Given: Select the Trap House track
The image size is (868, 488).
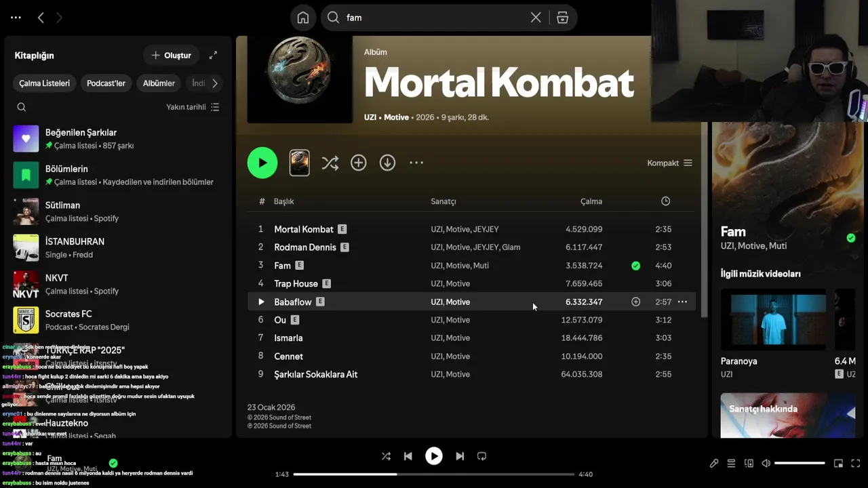Looking at the screenshot, I should coord(471,283).
